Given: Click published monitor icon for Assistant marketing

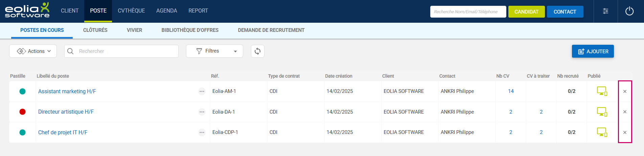Looking at the screenshot, I should click(602, 91).
